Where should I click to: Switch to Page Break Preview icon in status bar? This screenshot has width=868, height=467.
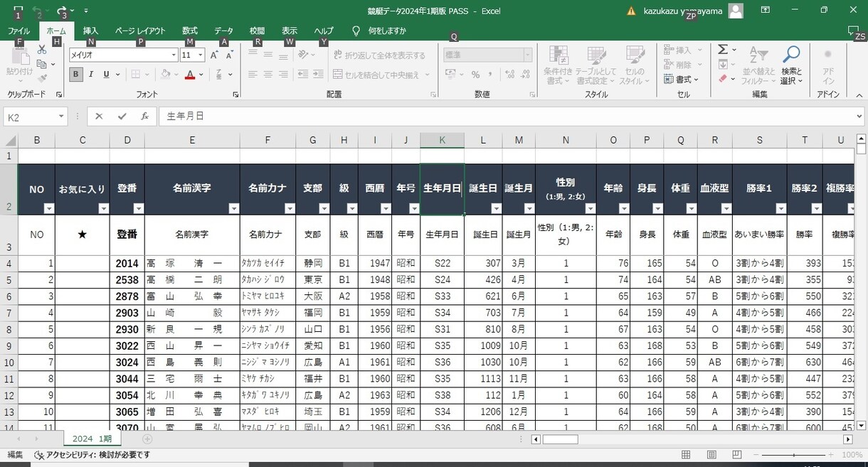(x=736, y=455)
